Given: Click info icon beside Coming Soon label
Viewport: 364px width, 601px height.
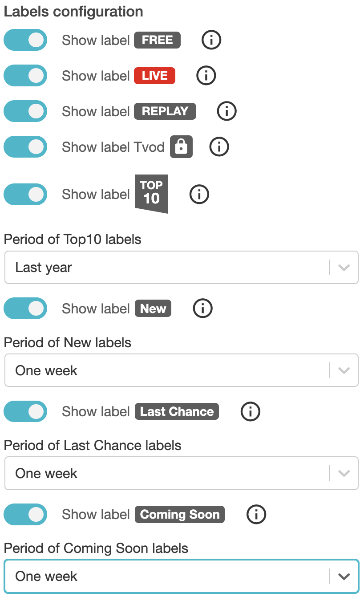Looking at the screenshot, I should click(x=256, y=514).
